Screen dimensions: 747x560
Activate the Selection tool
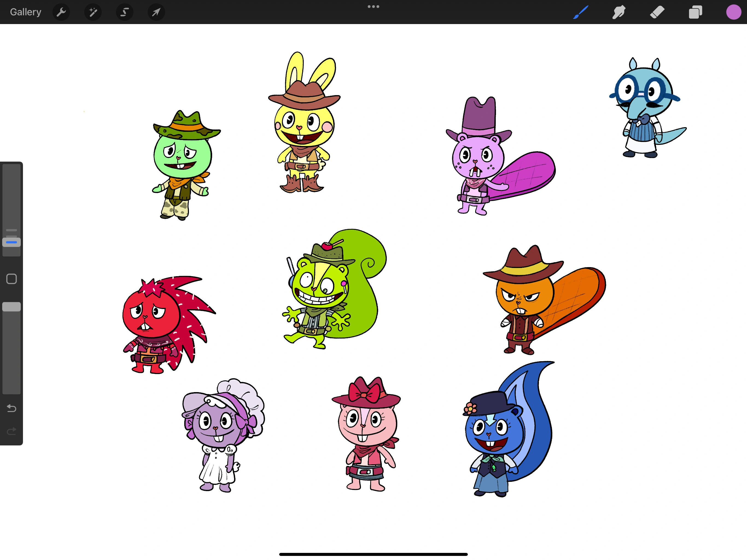pyautogui.click(x=125, y=12)
